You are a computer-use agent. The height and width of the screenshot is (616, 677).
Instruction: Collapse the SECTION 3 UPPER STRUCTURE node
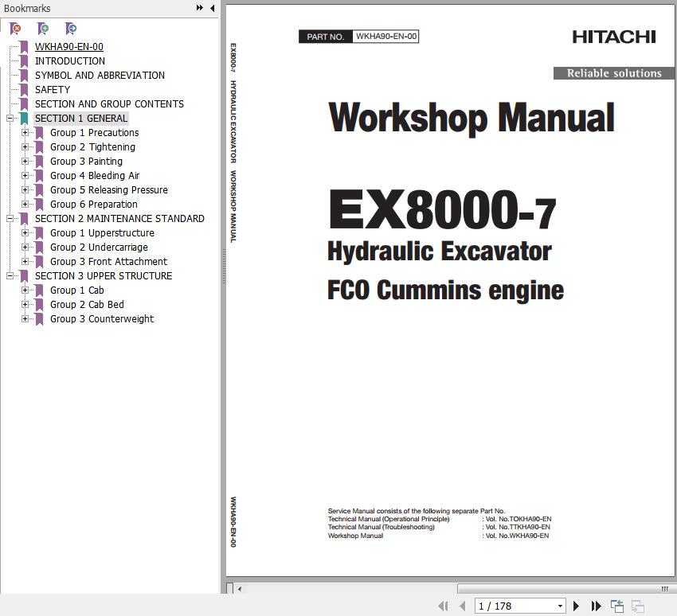10,275
